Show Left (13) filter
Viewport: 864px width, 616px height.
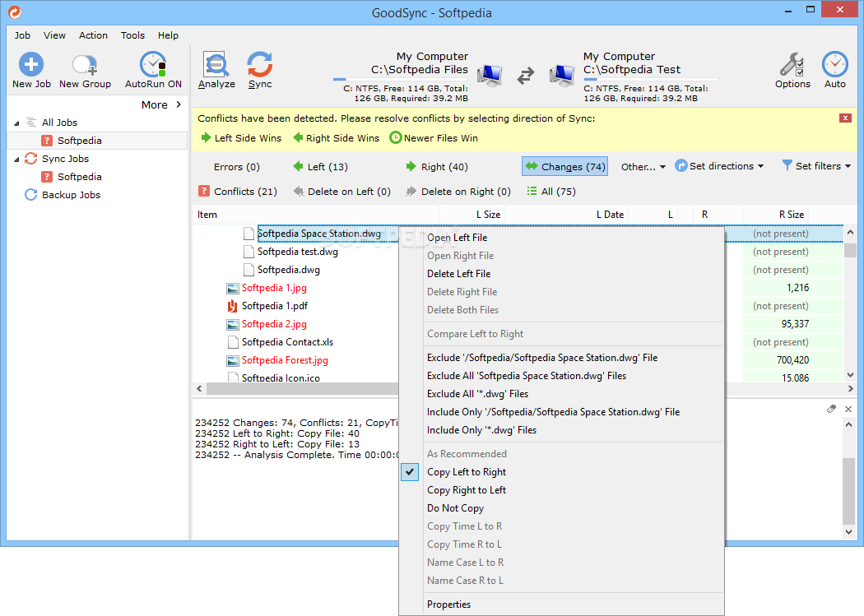coord(320,167)
